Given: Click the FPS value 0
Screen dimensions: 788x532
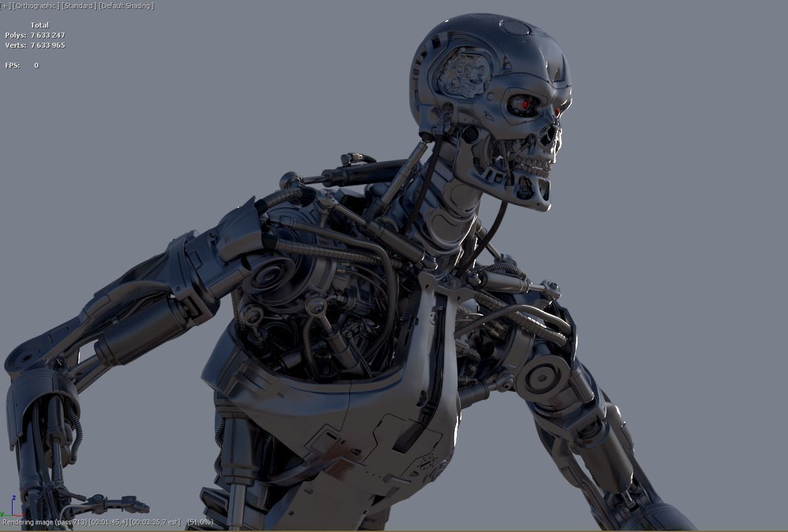Looking at the screenshot, I should pos(36,65).
